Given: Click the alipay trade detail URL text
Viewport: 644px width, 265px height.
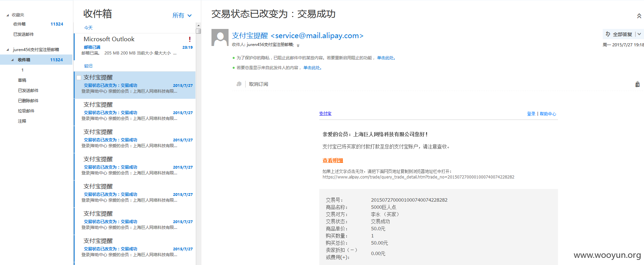Looking at the screenshot, I should coord(418,177).
